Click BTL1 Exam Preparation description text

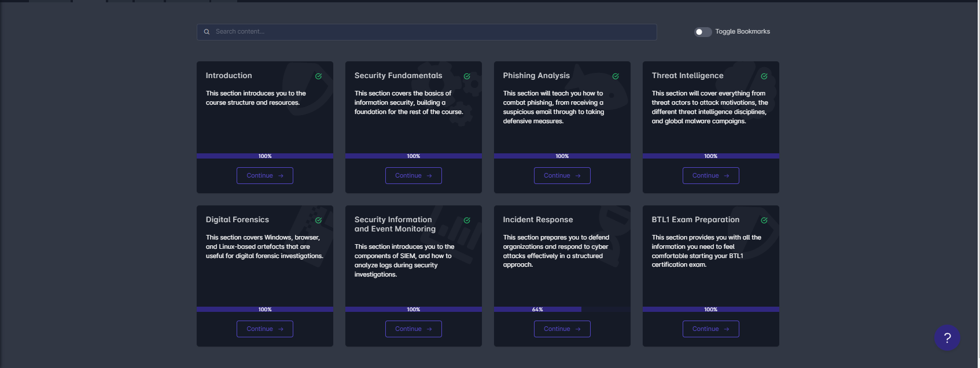click(706, 251)
